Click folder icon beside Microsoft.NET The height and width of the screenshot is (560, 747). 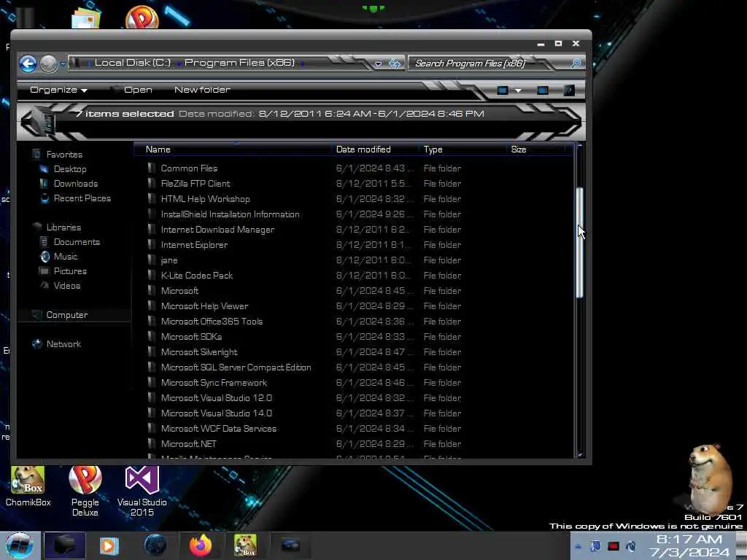(x=152, y=444)
